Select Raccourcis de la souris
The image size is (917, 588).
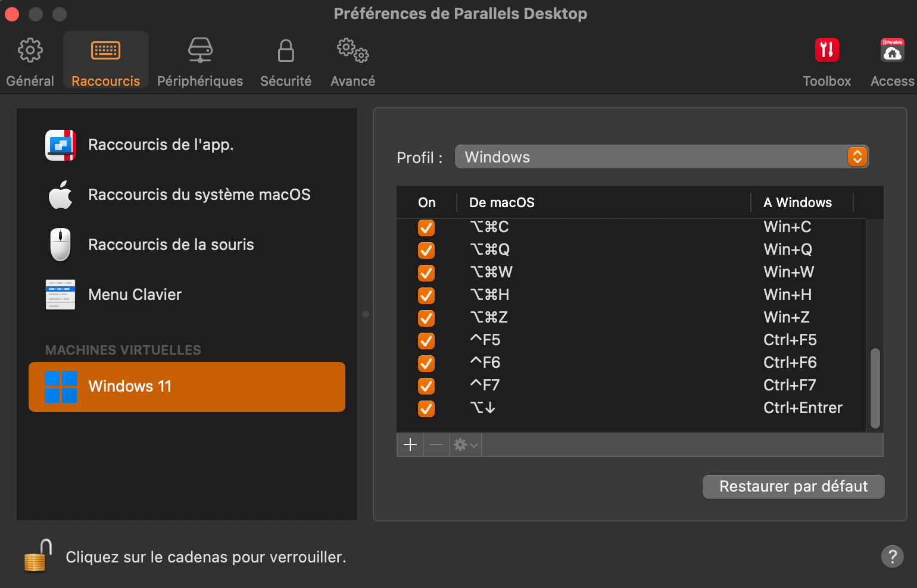(187, 245)
